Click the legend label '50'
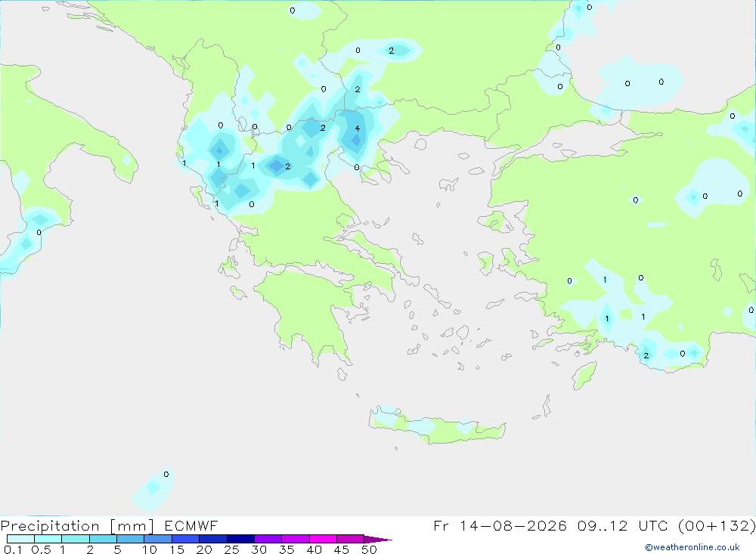Image resolution: width=756 pixels, height=554 pixels. [x=369, y=549]
